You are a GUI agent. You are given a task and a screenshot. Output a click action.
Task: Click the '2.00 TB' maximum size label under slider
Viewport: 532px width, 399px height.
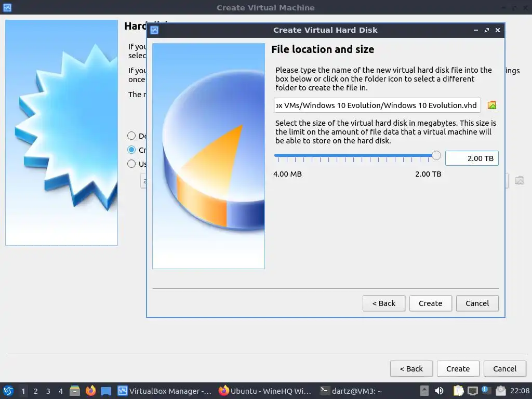coord(428,174)
